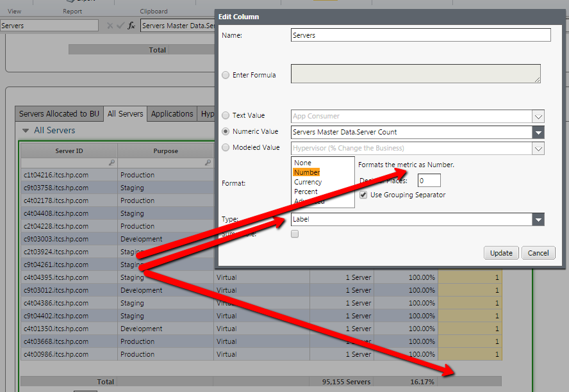Click the Edit Column dialog title bar
The width and height of the screenshot is (569, 392).
click(x=390, y=17)
